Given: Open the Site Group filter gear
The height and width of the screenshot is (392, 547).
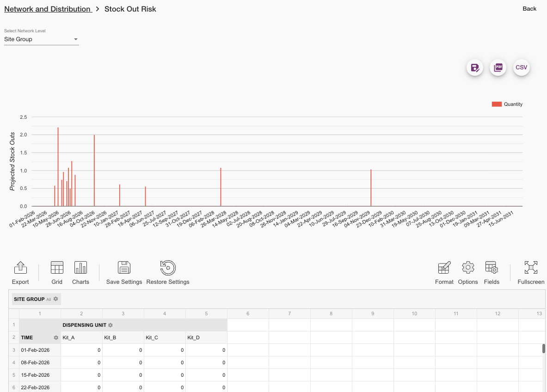Looking at the screenshot, I should [x=56, y=299].
